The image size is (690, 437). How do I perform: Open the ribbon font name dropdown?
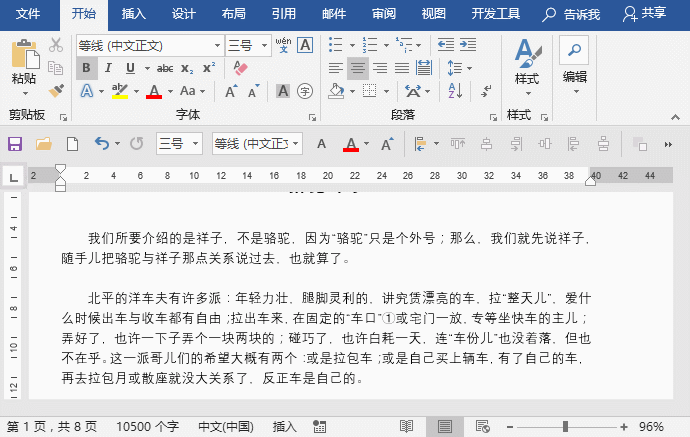(218, 45)
